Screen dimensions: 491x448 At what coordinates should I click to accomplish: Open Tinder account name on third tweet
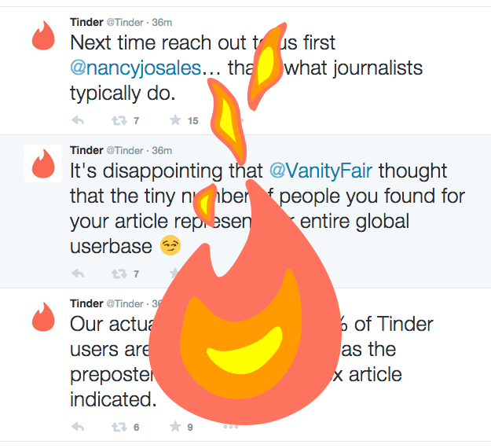click(x=86, y=303)
